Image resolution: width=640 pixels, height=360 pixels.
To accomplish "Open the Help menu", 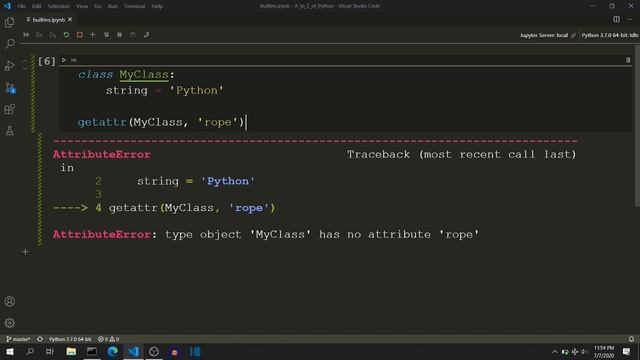I will tap(157, 6).
